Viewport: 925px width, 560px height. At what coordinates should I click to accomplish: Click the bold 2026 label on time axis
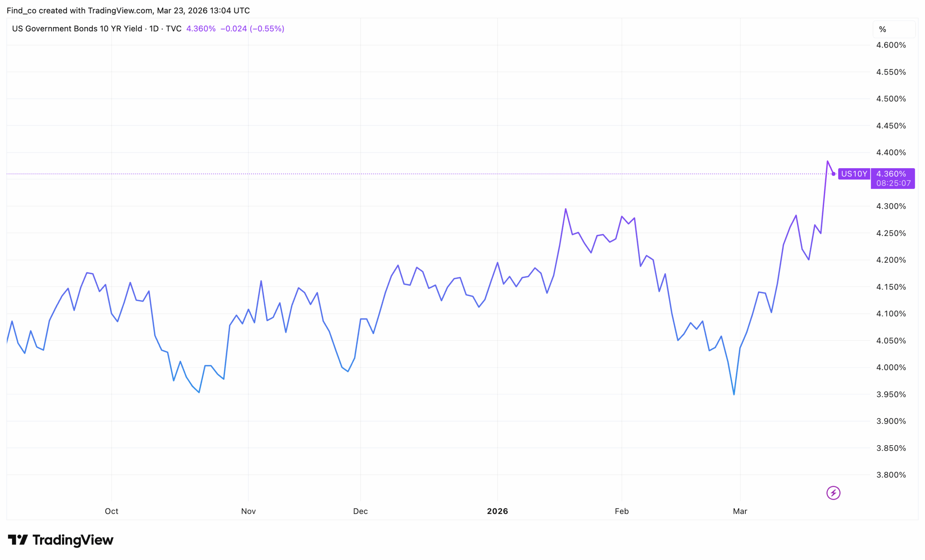(498, 511)
